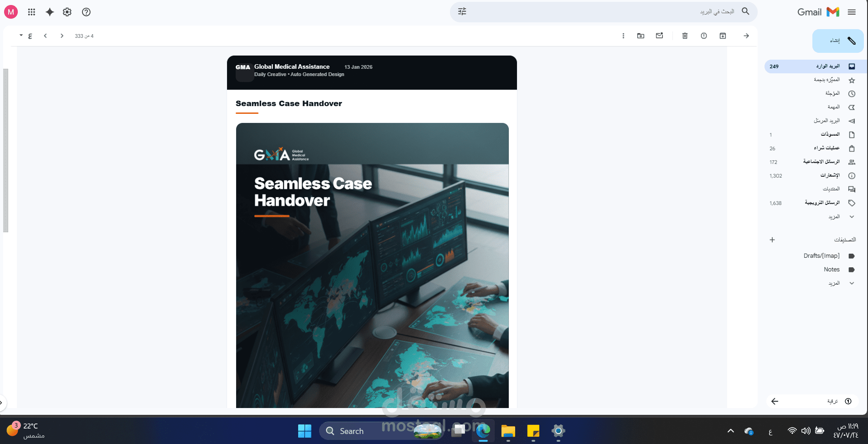
Task: Go to the older message chevron
Action: 45,36
